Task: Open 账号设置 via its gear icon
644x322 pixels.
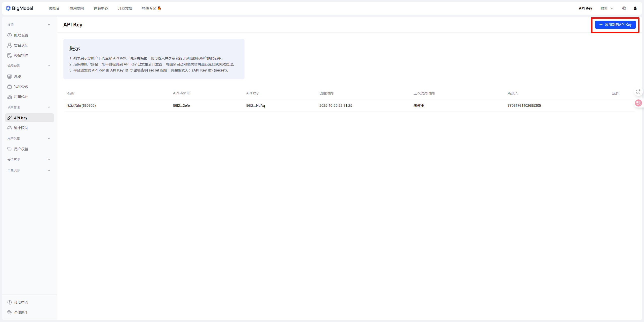Action: [x=9, y=35]
